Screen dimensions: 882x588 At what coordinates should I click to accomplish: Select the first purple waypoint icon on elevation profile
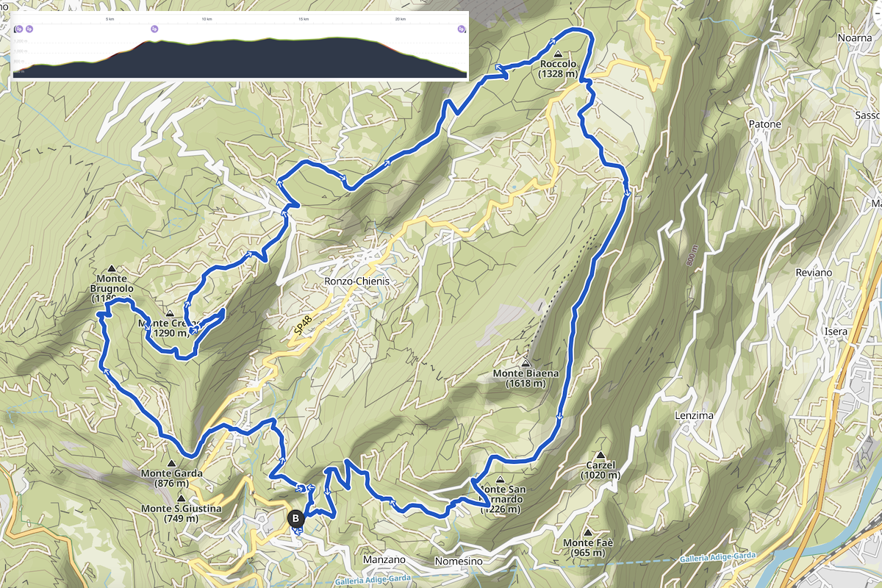[19, 29]
